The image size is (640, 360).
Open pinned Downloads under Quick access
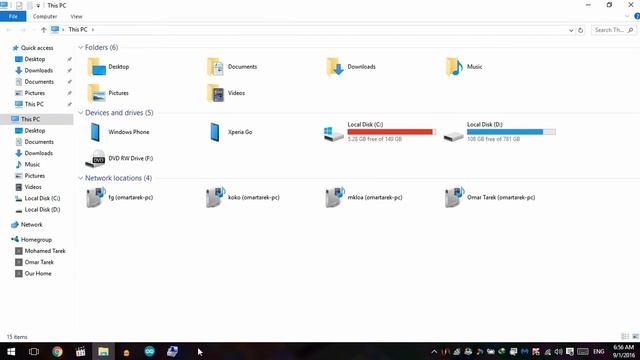coord(34,71)
